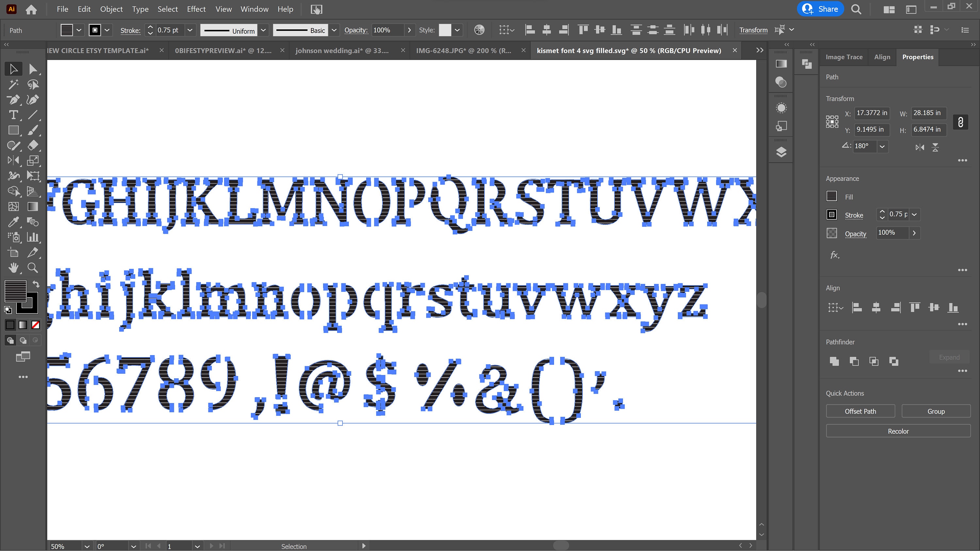980x551 pixels.
Task: Click the fill color swatch in Appearance
Action: [832, 196]
